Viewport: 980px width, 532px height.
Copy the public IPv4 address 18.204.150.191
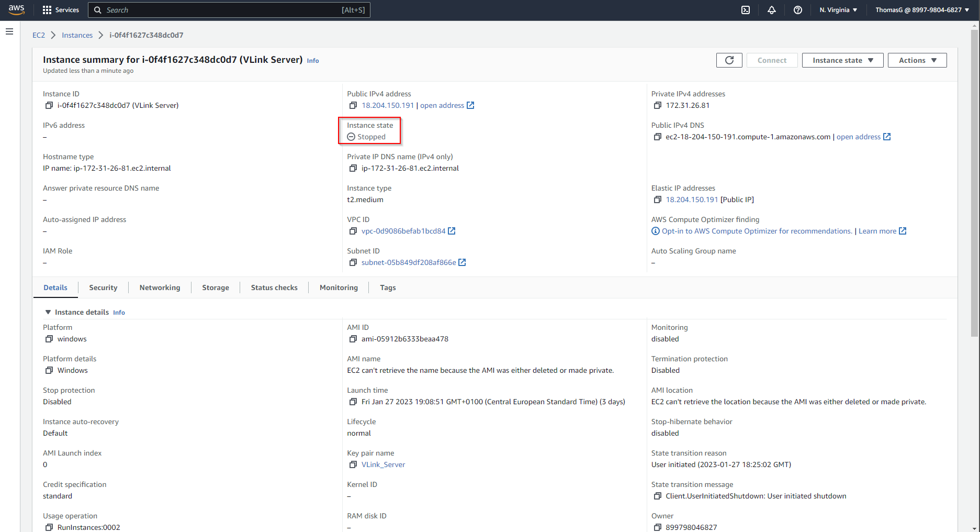tap(353, 105)
